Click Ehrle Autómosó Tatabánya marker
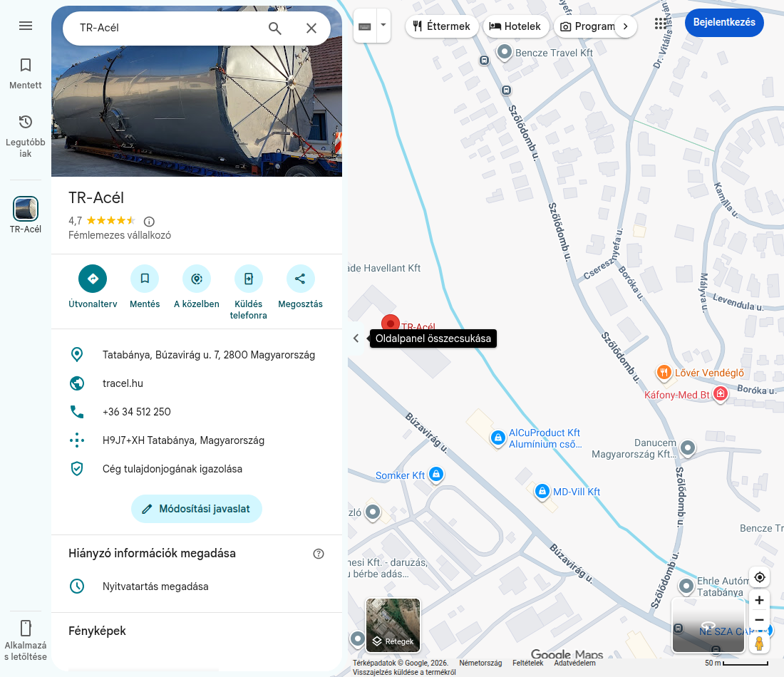The width and height of the screenshot is (784, 677). pos(686,585)
